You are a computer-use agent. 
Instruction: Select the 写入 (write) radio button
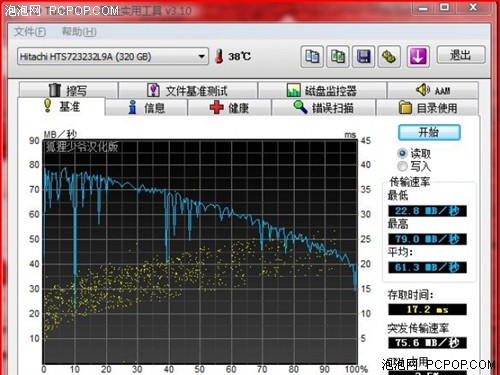pos(402,166)
